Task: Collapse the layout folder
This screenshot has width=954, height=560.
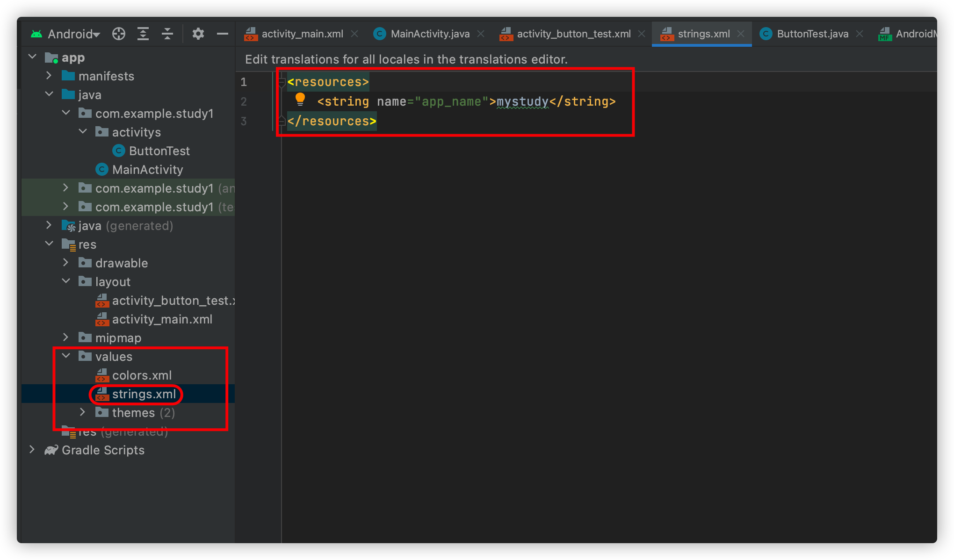Action: tap(66, 281)
